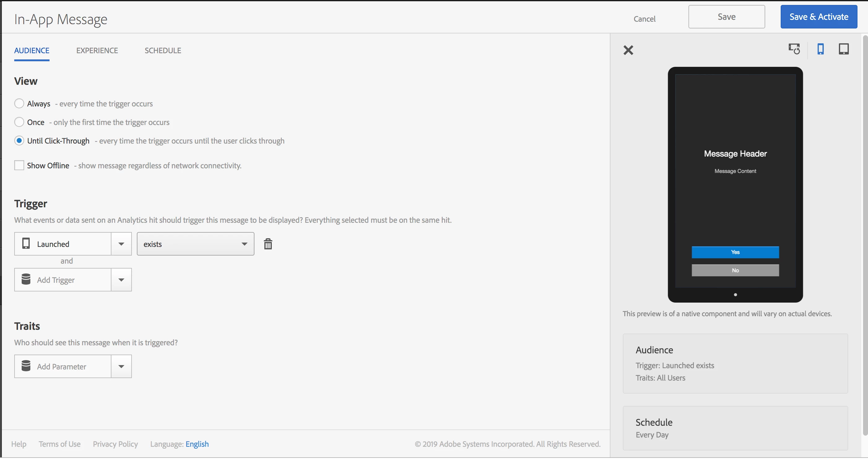Close the preview panel with the X icon
The image size is (868, 461).
[x=628, y=50]
